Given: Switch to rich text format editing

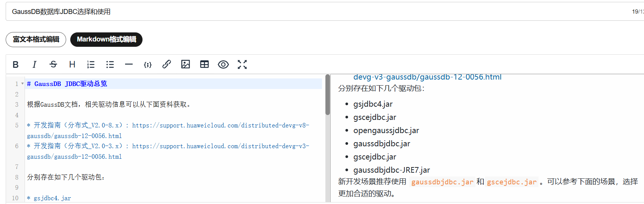Looking at the screenshot, I should pyautogui.click(x=36, y=40).
